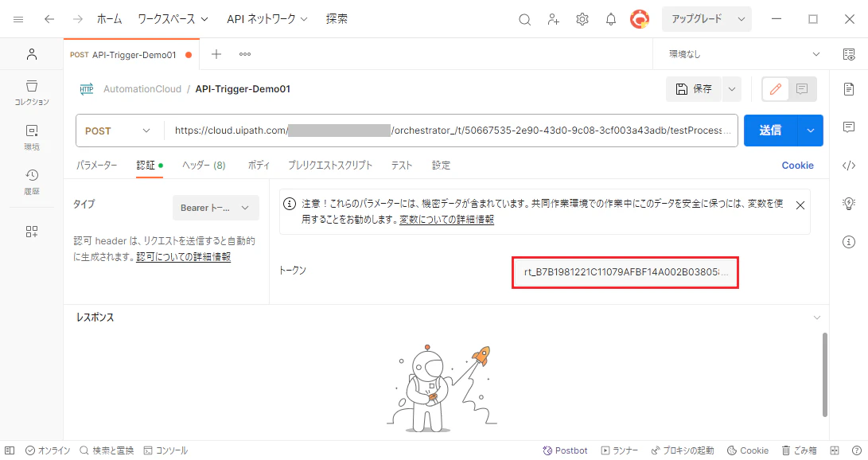Image resolution: width=868 pixels, height=460 pixels.
Task: Open the environment quick look icon
Action: click(x=849, y=53)
